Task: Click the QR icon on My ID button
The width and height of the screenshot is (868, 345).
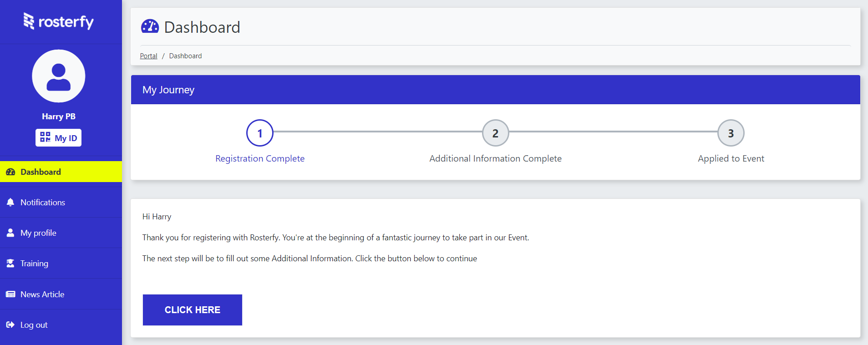Action: tap(45, 137)
